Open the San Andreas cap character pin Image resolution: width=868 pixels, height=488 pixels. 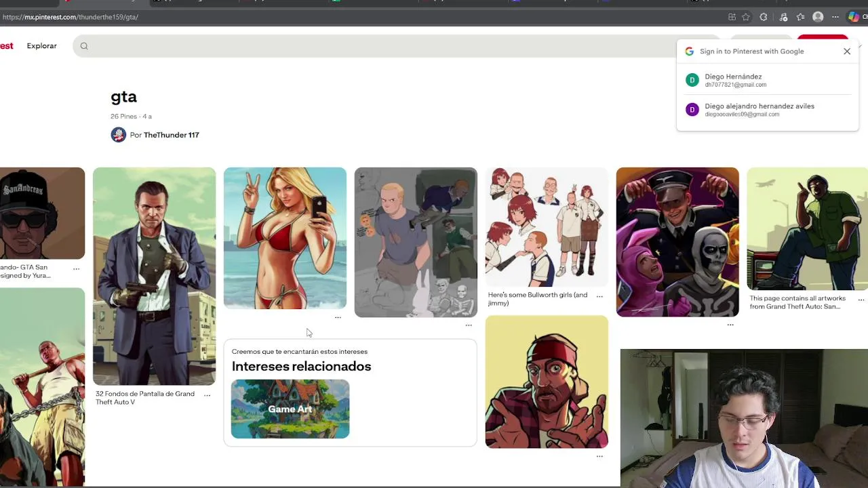(42, 213)
